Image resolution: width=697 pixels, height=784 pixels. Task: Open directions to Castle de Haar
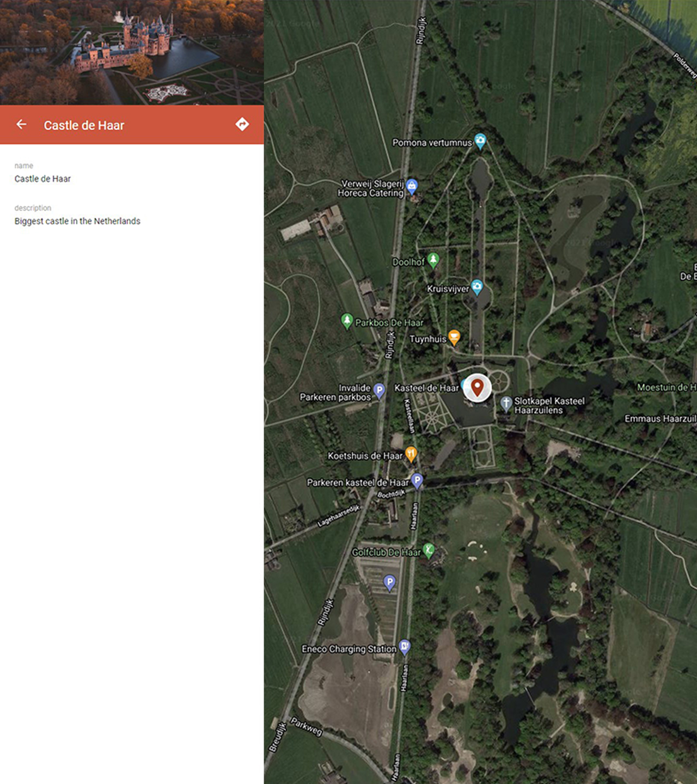click(x=242, y=125)
